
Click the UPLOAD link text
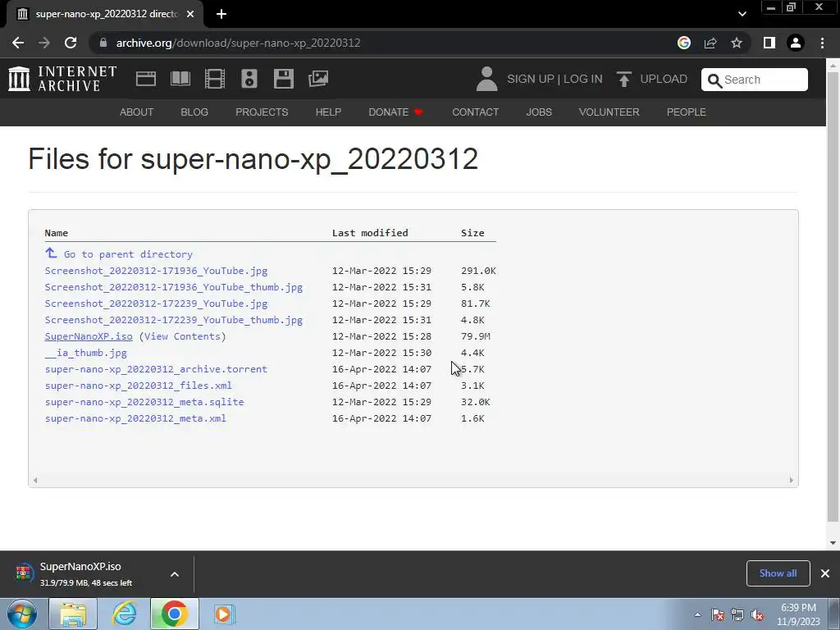click(x=664, y=79)
